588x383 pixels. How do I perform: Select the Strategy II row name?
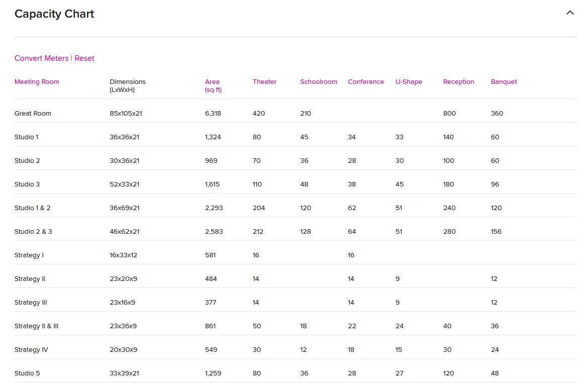tap(30, 279)
